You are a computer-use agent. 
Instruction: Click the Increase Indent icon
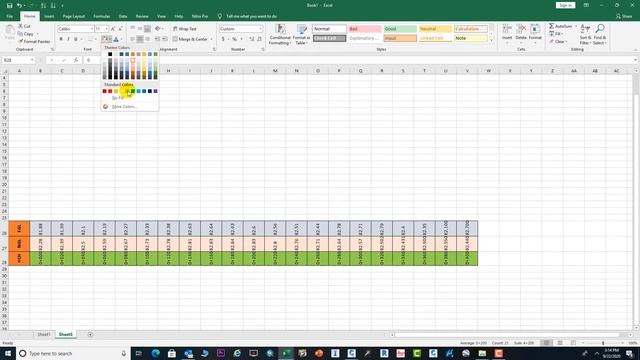[165, 39]
